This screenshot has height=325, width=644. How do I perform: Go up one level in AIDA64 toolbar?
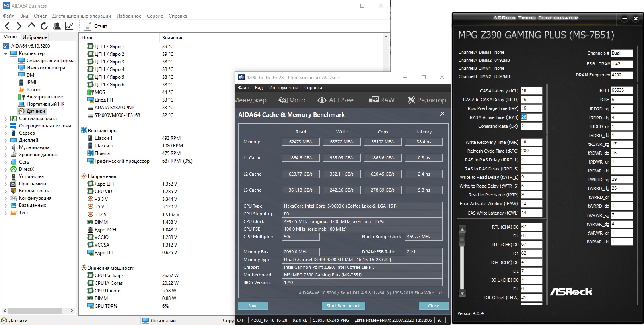coord(32,26)
